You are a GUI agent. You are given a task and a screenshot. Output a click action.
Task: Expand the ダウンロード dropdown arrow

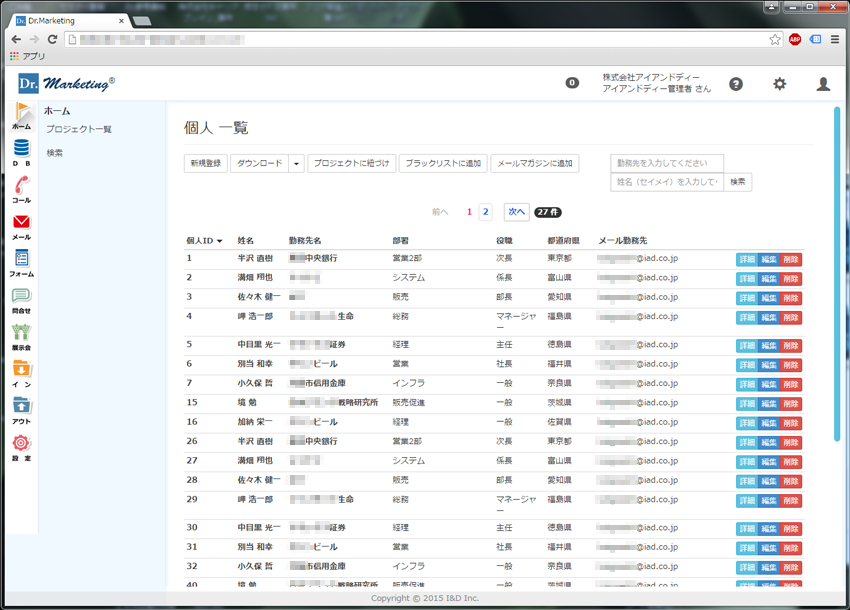pyautogui.click(x=297, y=164)
